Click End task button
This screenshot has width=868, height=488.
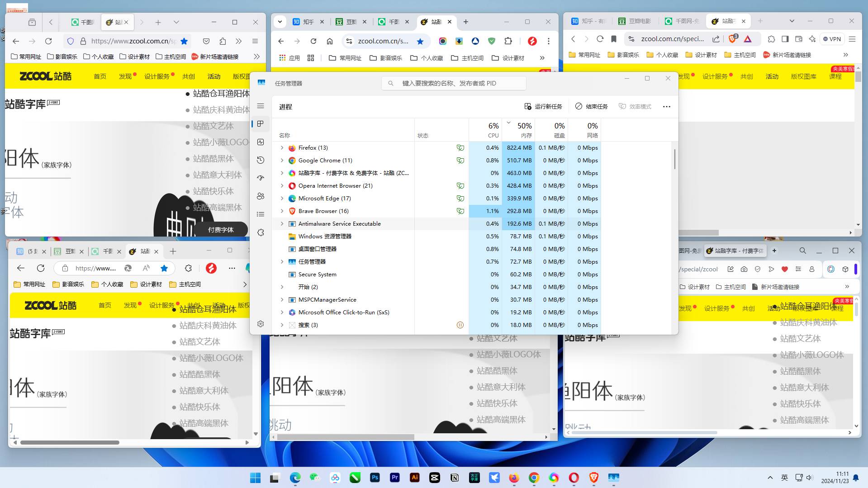coord(592,107)
